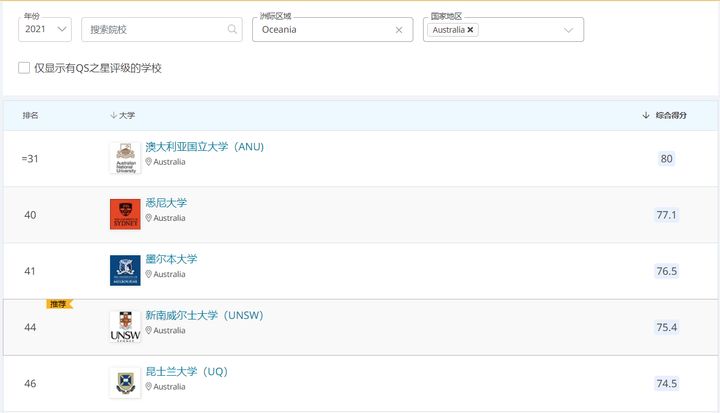This screenshot has width=720, height=413.
Task: Click location pin icon in UNSW row
Action: [x=148, y=330]
